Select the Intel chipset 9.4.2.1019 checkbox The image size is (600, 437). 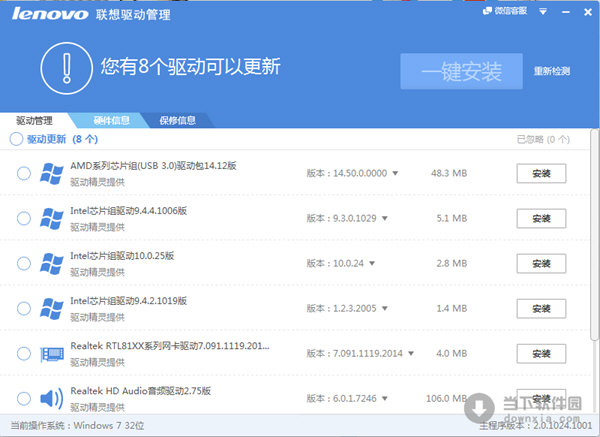(24, 308)
